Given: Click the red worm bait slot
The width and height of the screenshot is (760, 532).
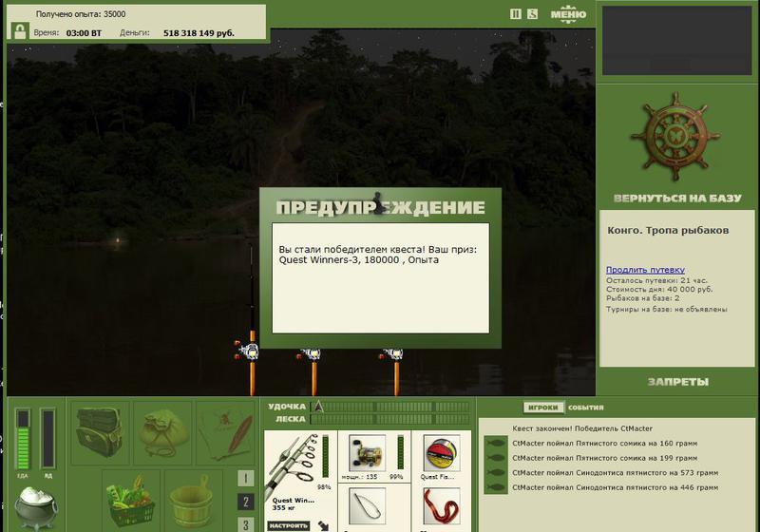Looking at the screenshot, I should pos(442,506).
